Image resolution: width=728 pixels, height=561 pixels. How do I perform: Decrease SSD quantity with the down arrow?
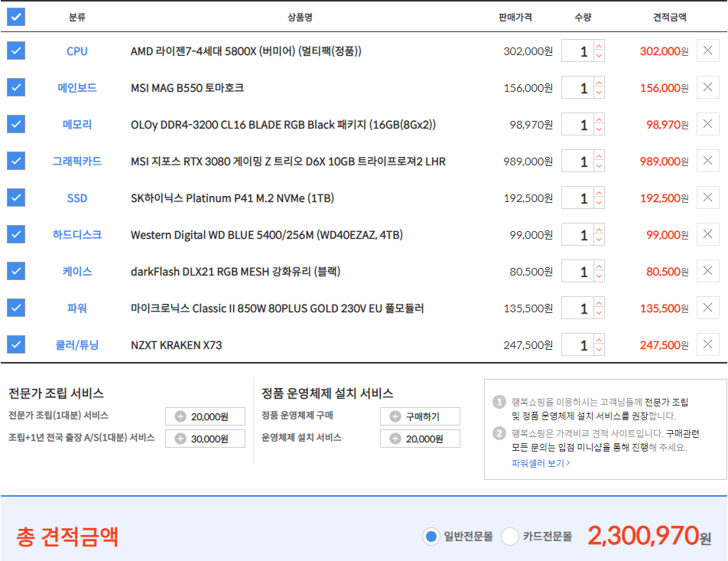point(599,203)
